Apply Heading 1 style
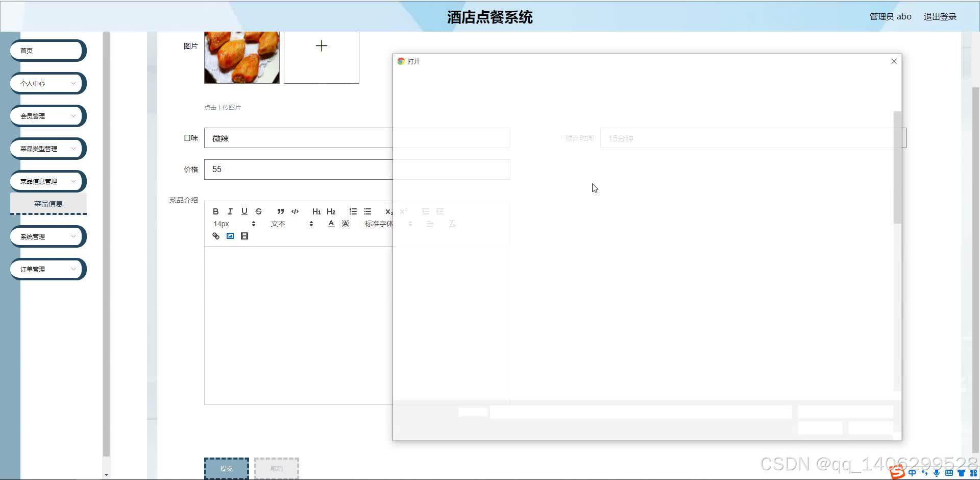Image resolution: width=980 pixels, height=480 pixels. [x=316, y=211]
